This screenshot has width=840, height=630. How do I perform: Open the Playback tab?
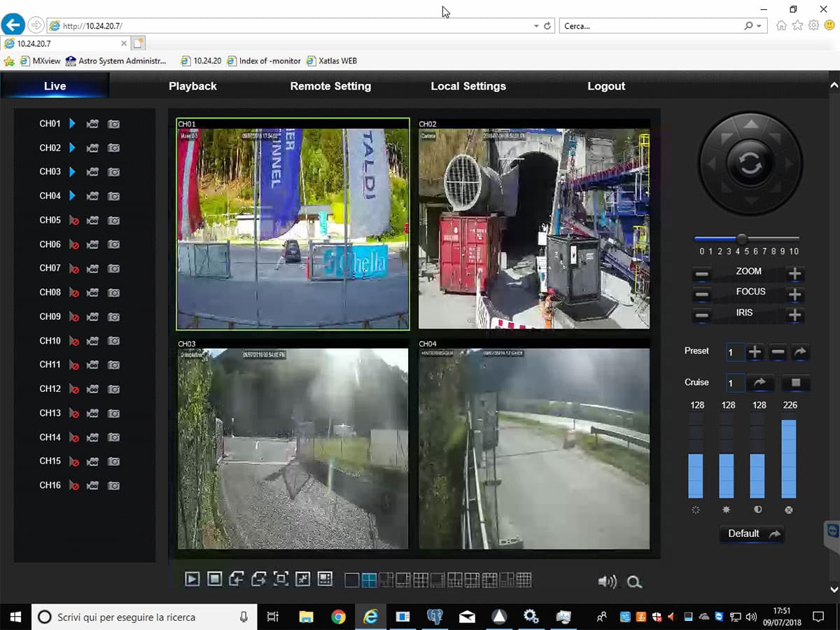[192, 86]
